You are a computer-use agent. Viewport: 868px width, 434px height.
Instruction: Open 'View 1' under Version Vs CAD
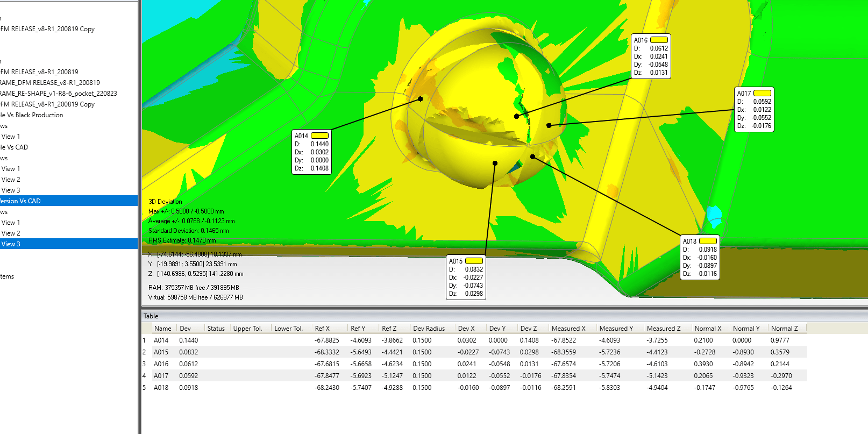click(x=11, y=222)
